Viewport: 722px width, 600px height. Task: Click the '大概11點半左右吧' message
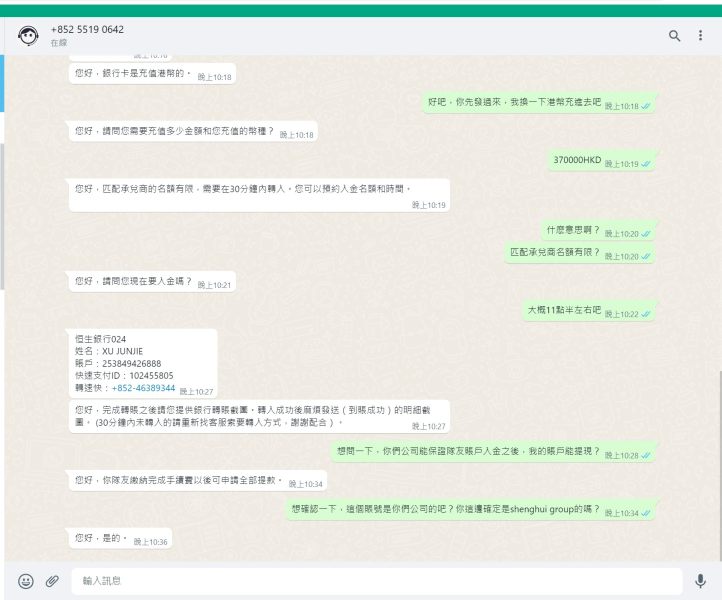589,311
